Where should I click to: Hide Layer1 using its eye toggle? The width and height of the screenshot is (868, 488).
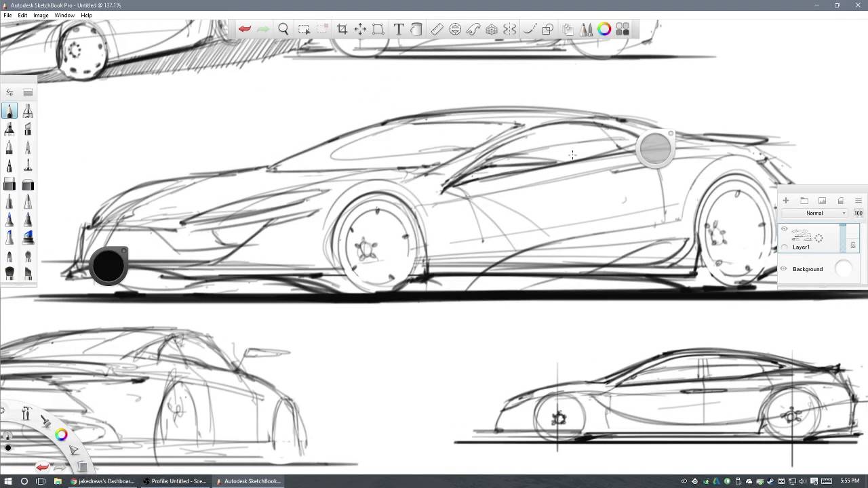coord(784,228)
